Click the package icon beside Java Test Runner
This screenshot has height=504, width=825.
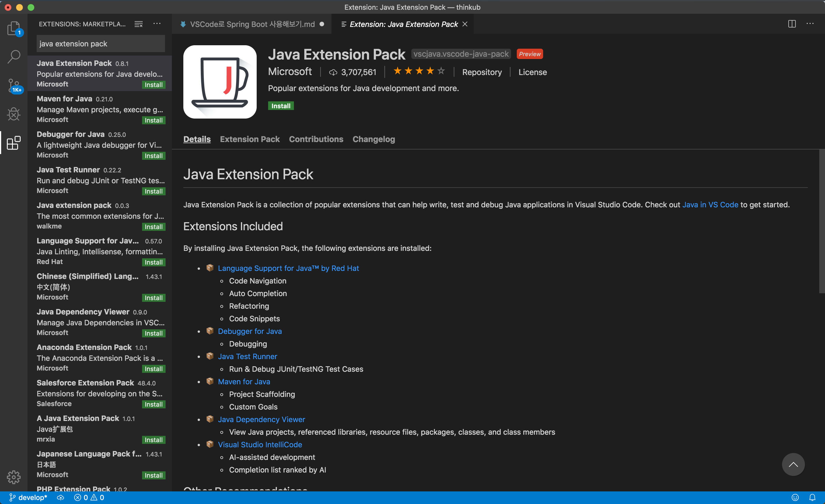point(210,356)
